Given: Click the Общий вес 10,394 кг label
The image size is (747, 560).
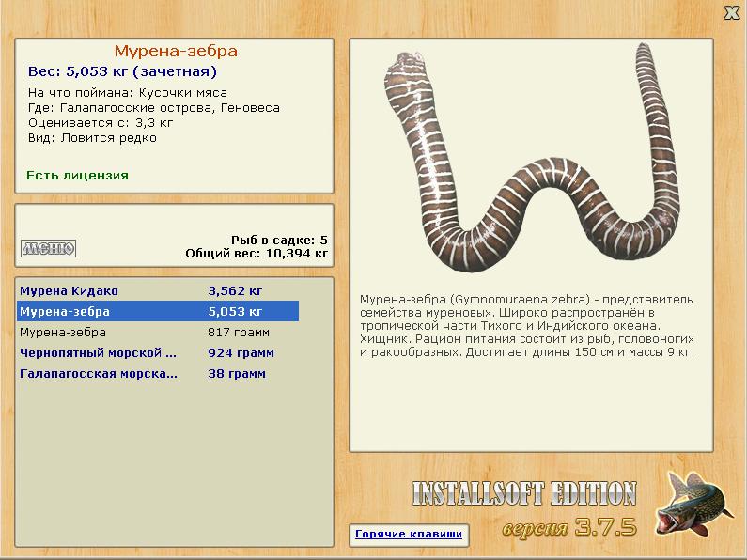Looking at the screenshot, I should coord(257,254).
